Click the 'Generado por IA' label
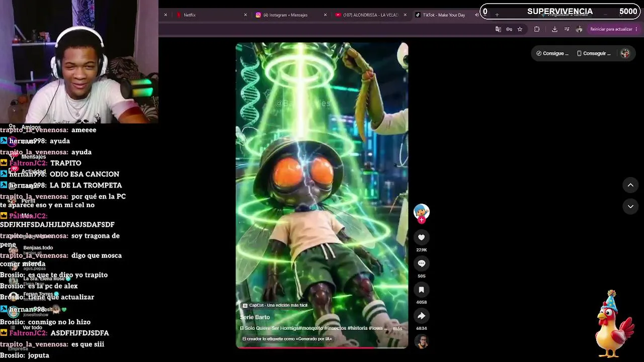 [x=287, y=339]
